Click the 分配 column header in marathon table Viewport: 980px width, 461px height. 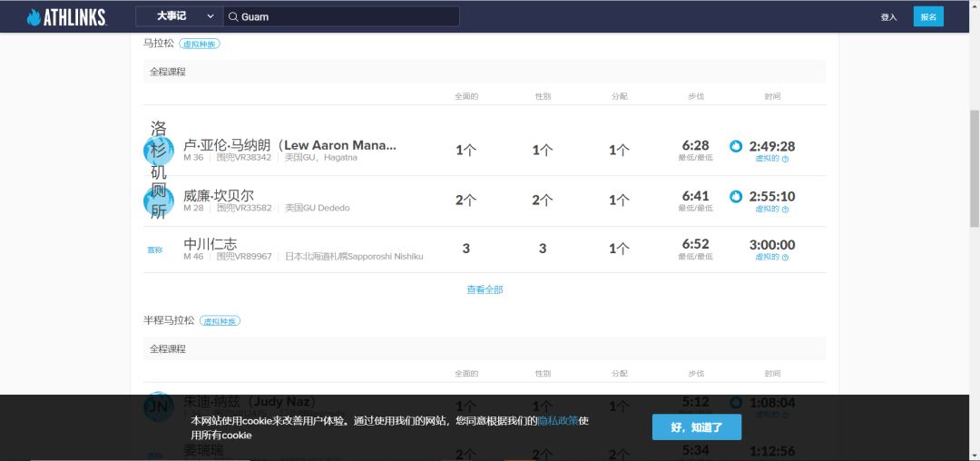(x=620, y=96)
